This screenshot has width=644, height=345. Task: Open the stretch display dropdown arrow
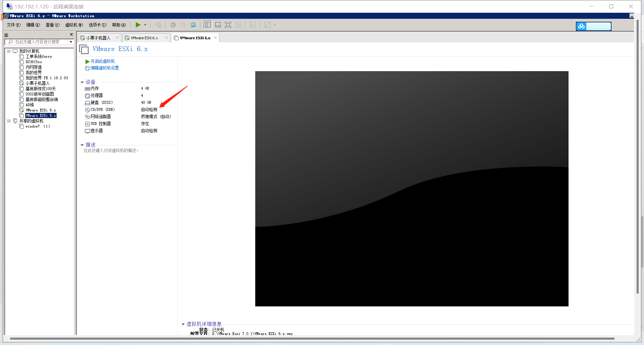click(x=275, y=25)
